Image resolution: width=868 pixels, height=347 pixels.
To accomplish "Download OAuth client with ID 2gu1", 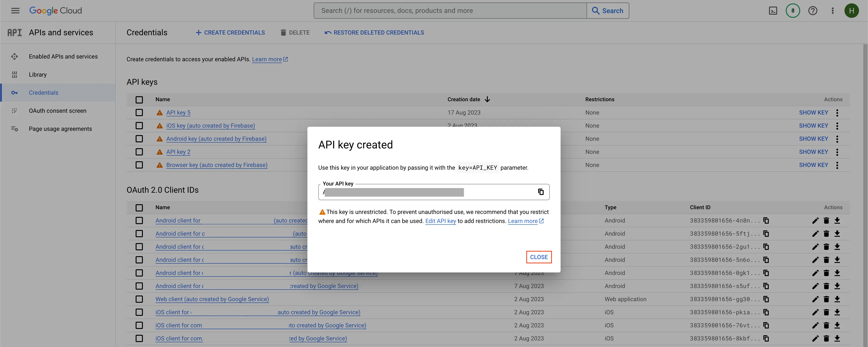I will click(837, 247).
